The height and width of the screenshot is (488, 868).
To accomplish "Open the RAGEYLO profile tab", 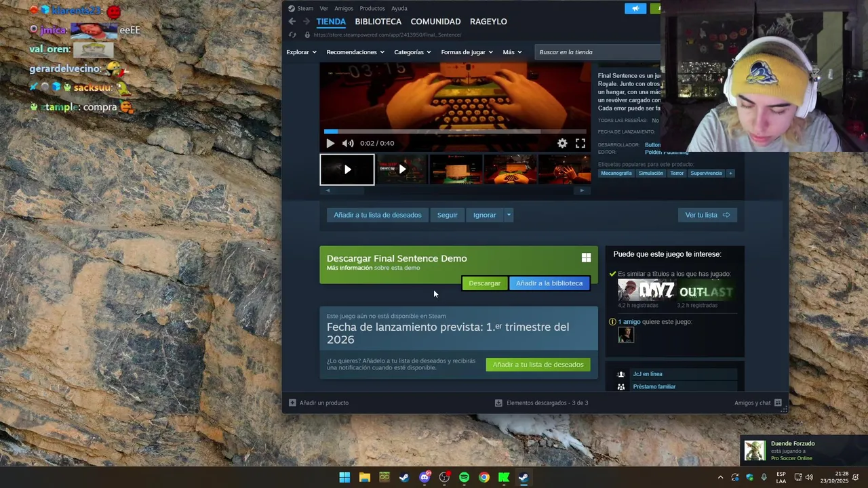I will (488, 22).
